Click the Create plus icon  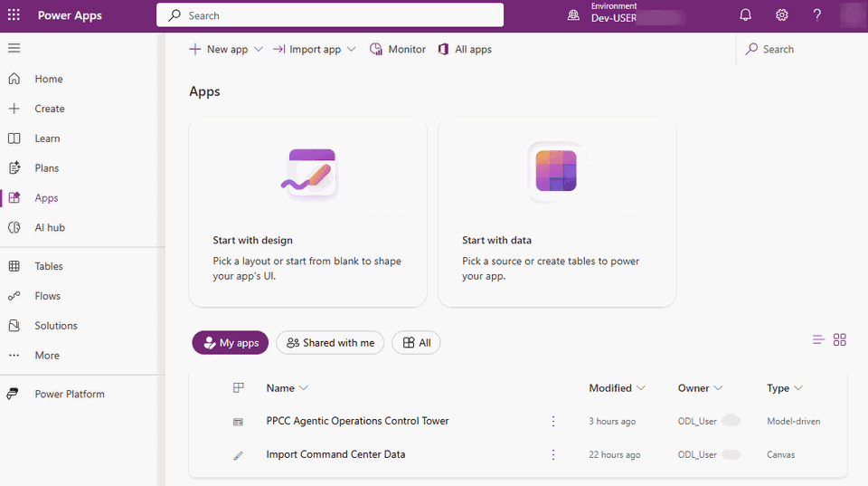pos(14,109)
